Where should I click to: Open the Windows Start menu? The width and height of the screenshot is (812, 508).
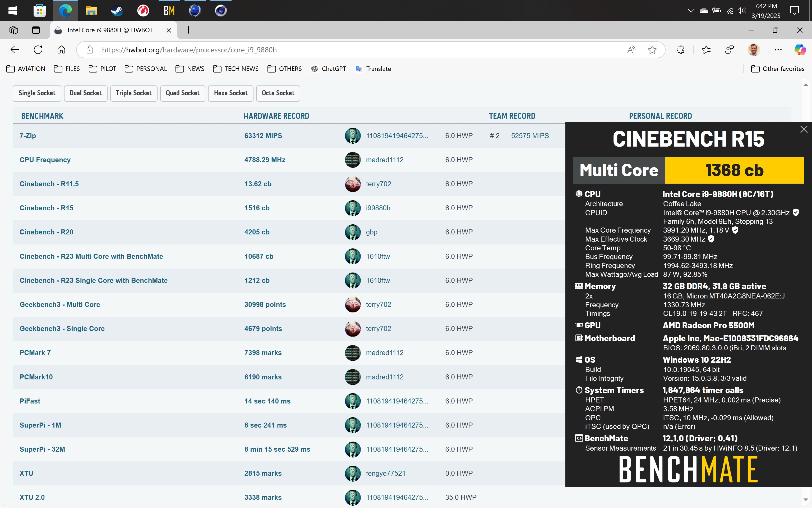13,10
